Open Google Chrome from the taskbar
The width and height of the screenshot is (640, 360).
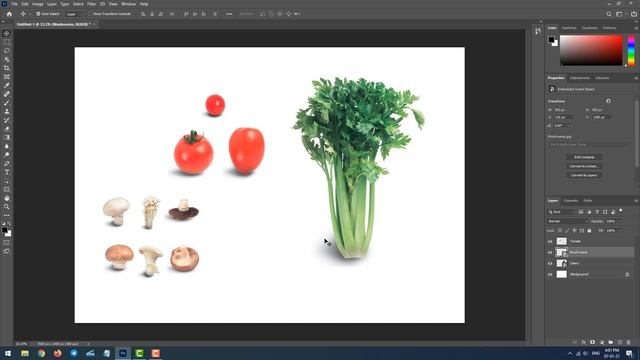(x=41, y=353)
